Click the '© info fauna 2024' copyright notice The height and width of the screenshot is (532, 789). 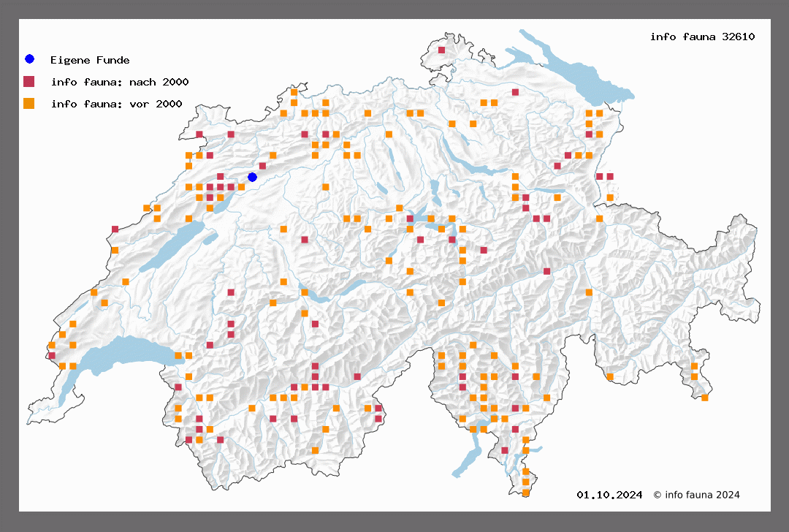coord(696,495)
